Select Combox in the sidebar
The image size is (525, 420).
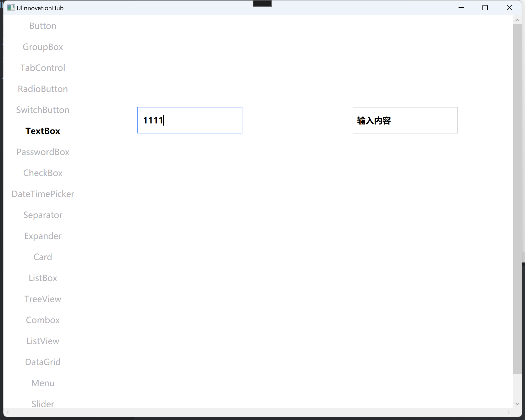[43, 320]
